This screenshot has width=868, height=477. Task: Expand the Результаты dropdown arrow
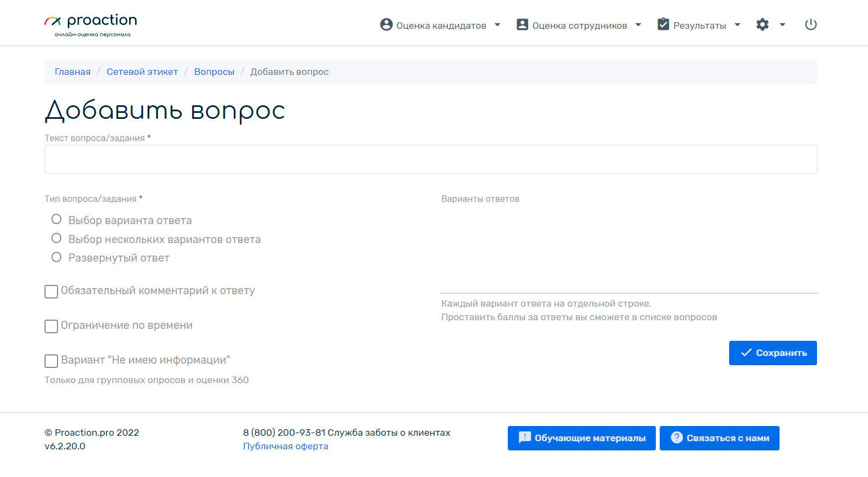737,25
